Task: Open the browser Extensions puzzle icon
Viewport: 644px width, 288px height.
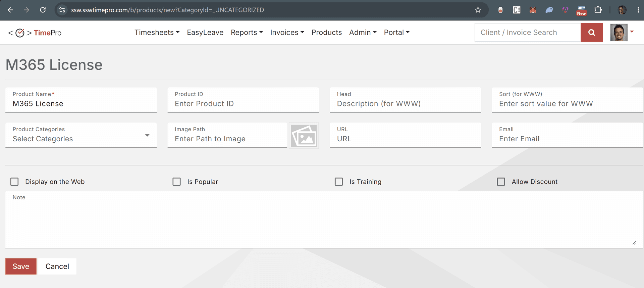Action: 598,10
